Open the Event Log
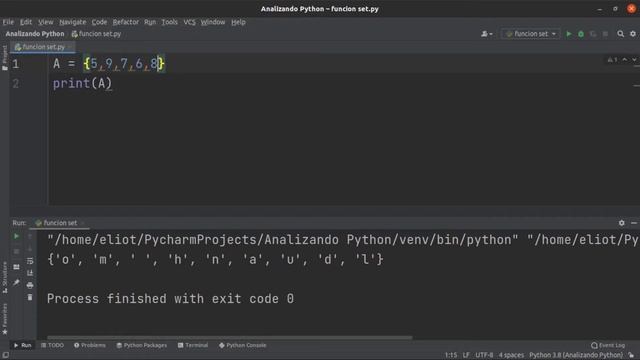640x360 pixels. click(x=608, y=345)
